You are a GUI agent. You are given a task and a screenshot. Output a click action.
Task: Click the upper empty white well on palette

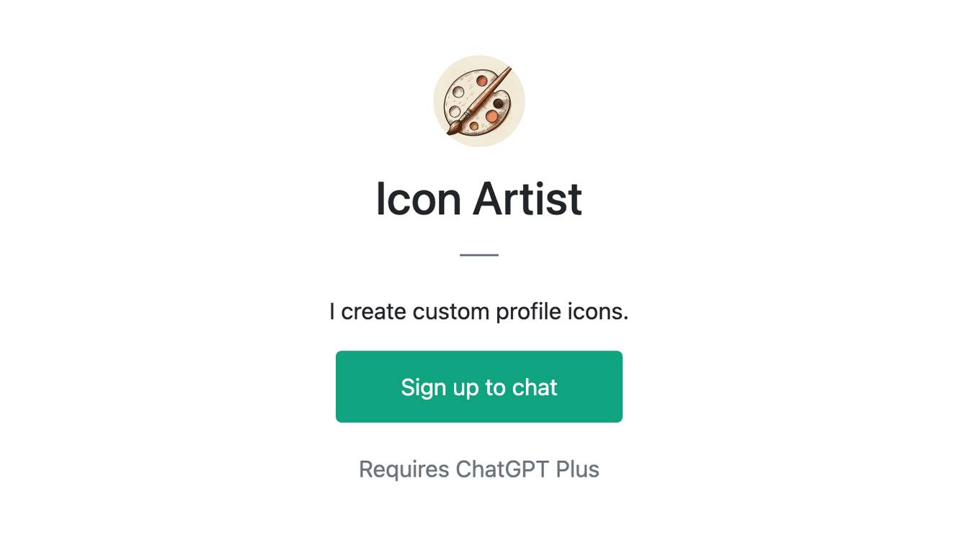[458, 92]
